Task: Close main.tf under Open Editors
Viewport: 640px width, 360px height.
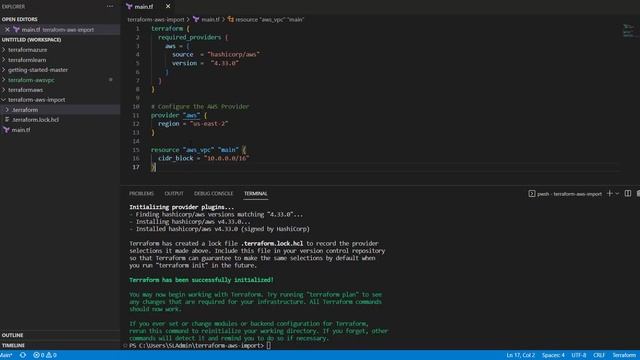Action: [7, 29]
